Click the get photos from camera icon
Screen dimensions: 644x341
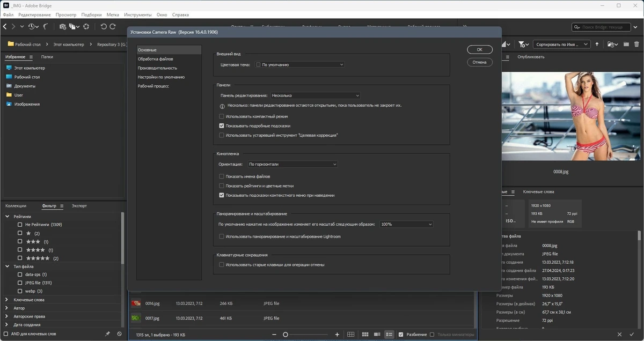pyautogui.click(x=63, y=26)
